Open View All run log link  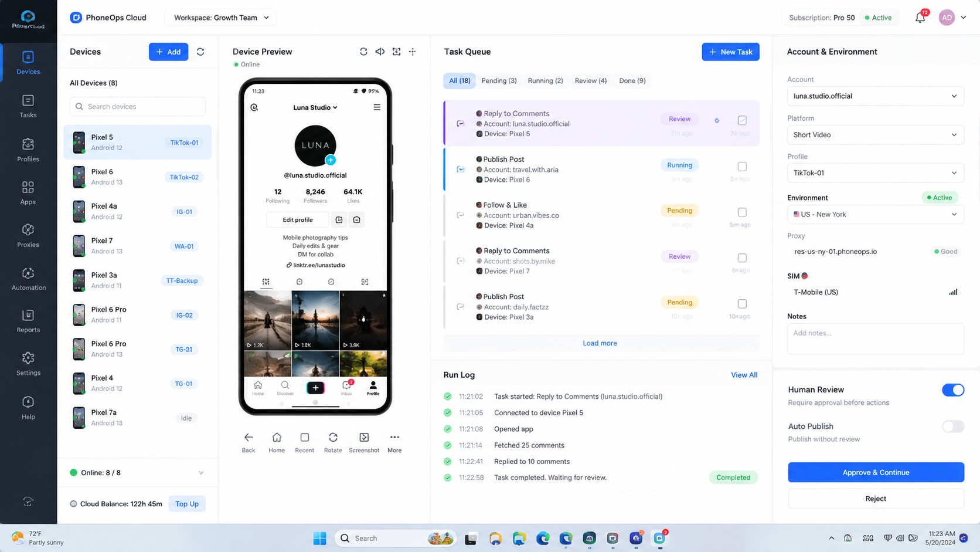[744, 375]
